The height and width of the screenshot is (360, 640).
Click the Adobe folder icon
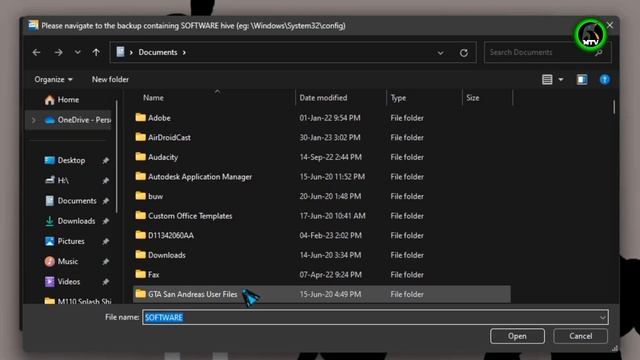click(140, 118)
